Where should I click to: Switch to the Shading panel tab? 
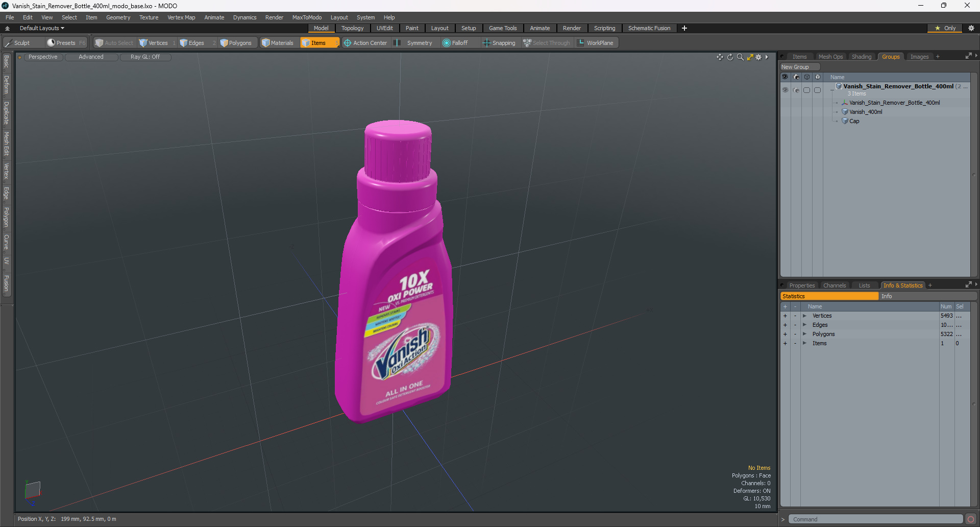[x=861, y=57]
